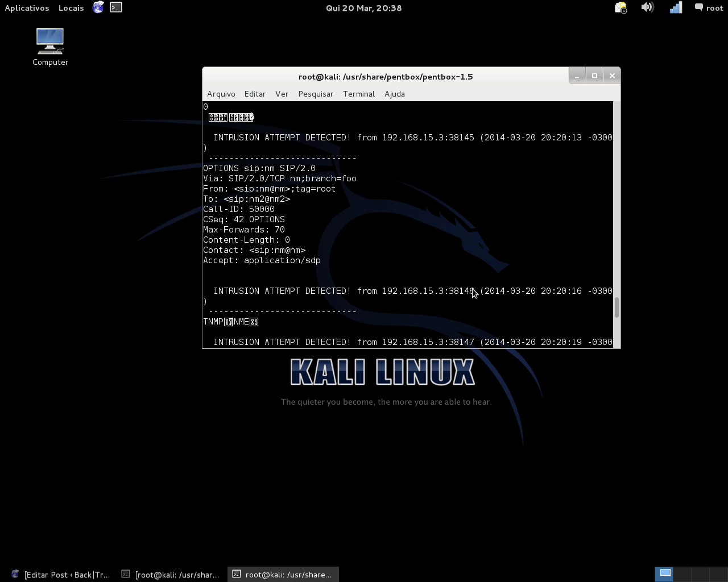
Task: Open the Terminal menu in terminal window
Action: (x=359, y=94)
